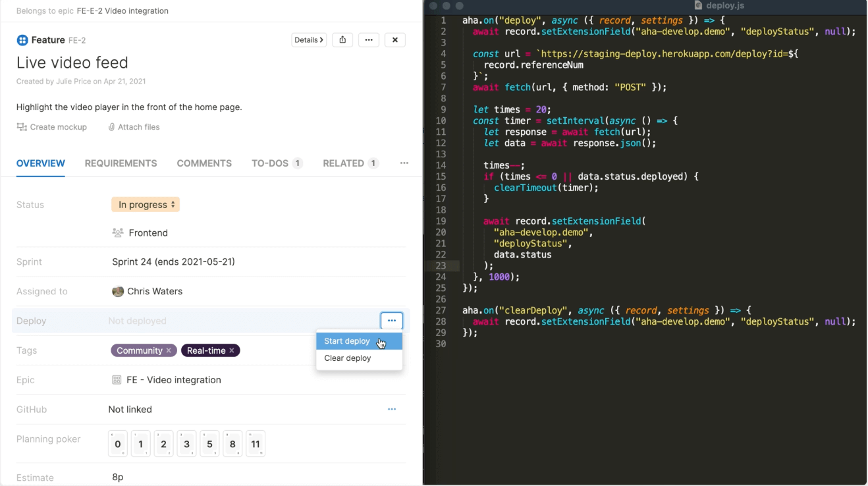
Task: Close the feature drawer with X
Action: [395, 40]
